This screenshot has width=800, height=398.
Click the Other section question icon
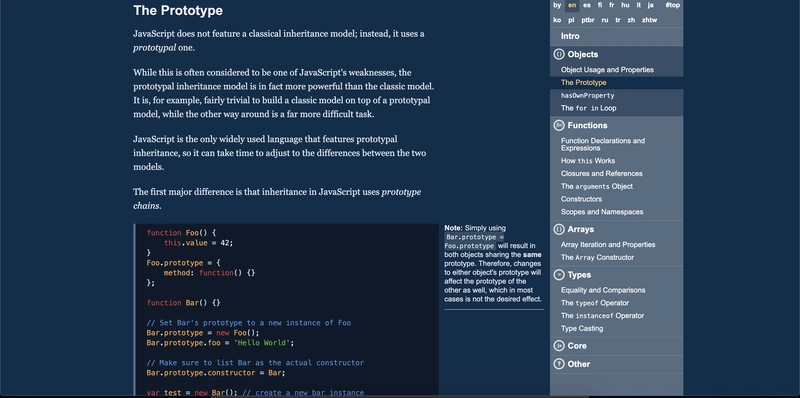(x=559, y=364)
